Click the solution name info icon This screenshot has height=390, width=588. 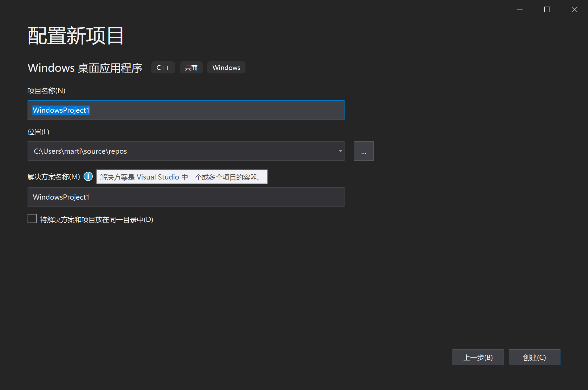88,176
